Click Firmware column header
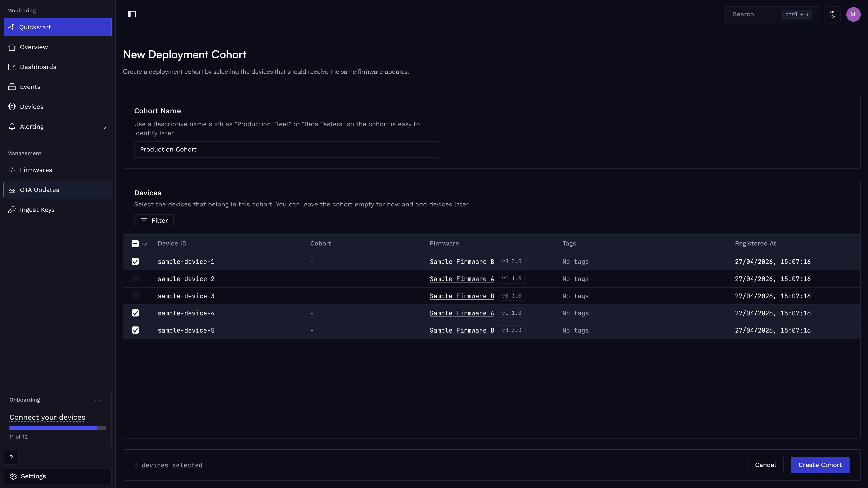 point(444,244)
